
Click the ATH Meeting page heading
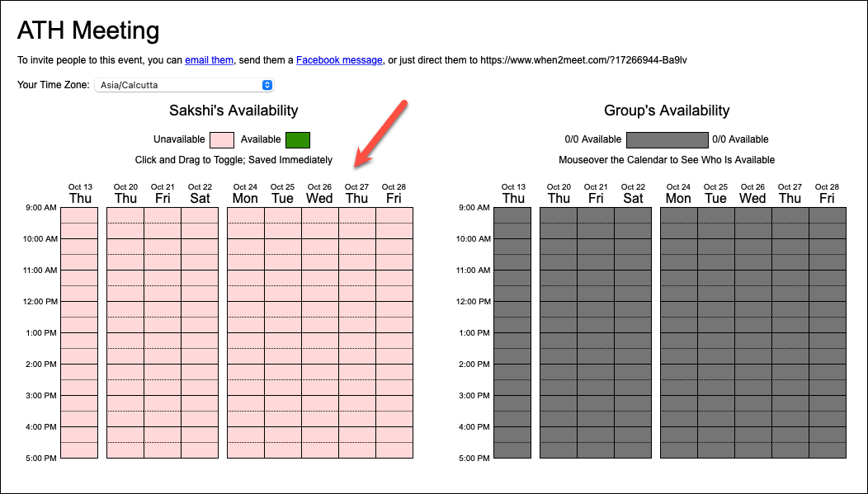88,31
